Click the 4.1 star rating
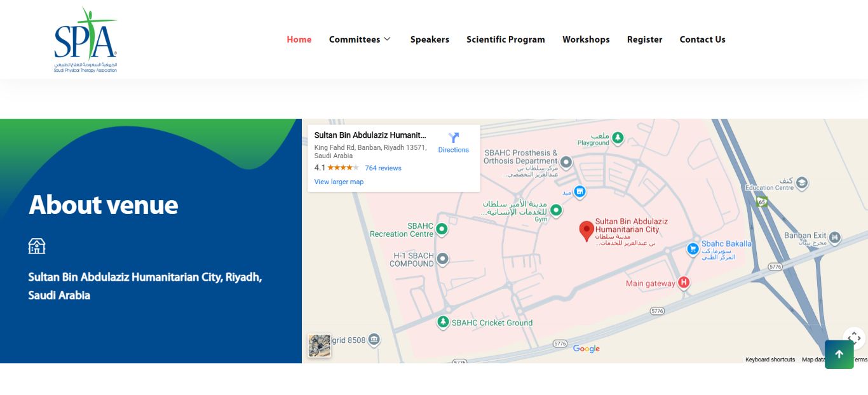The image size is (868, 395). pos(337,168)
